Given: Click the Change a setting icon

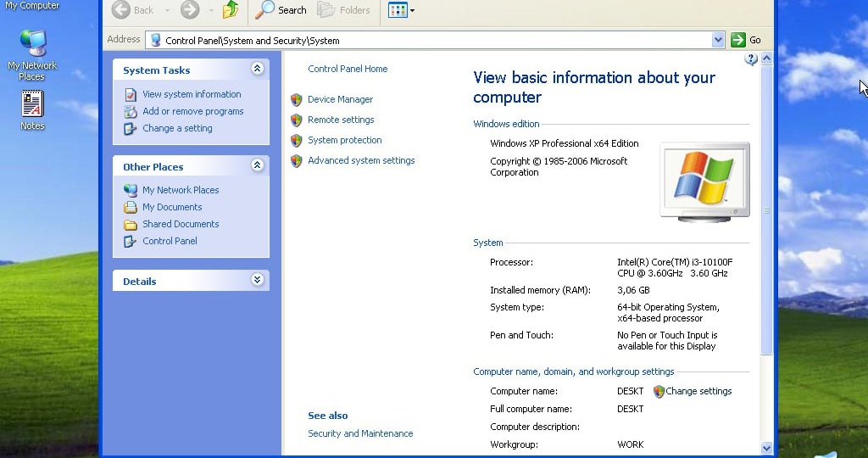Looking at the screenshot, I should pyautogui.click(x=130, y=129).
